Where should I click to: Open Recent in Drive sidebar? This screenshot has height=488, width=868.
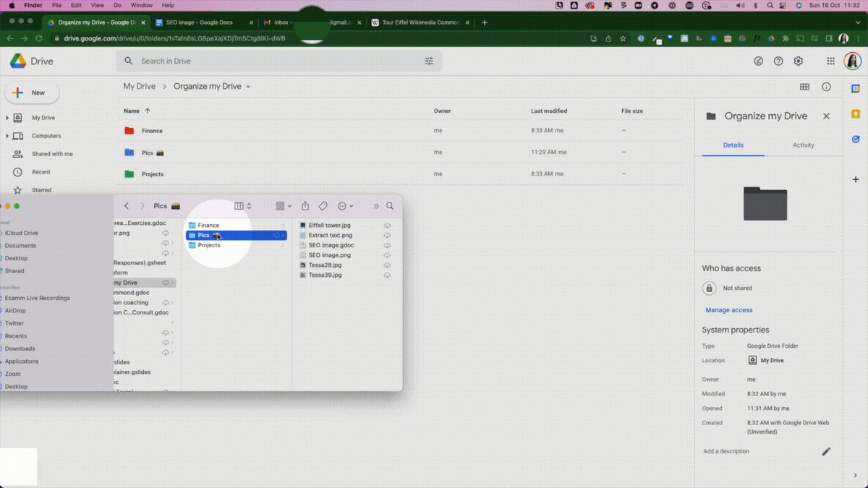[41, 172]
